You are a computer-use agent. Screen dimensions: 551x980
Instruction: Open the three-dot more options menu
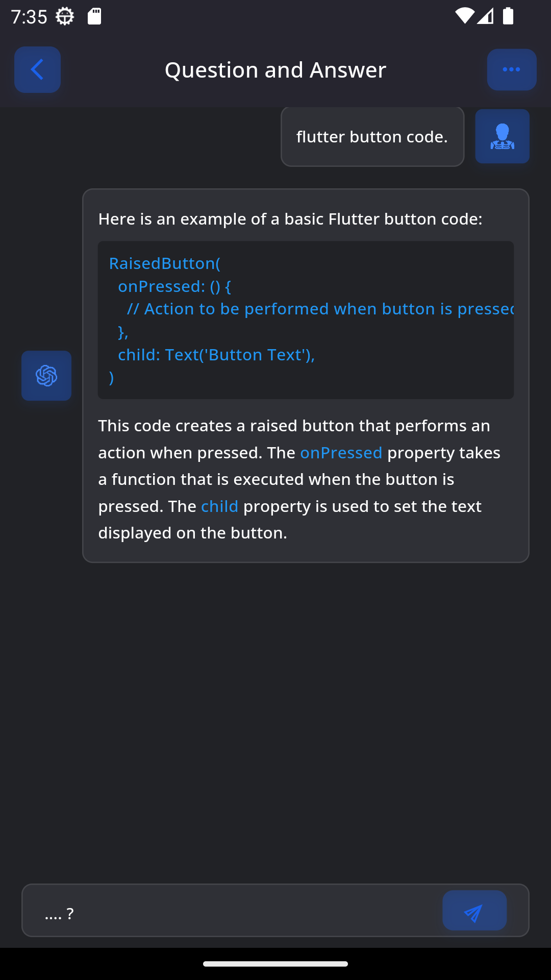[511, 70]
